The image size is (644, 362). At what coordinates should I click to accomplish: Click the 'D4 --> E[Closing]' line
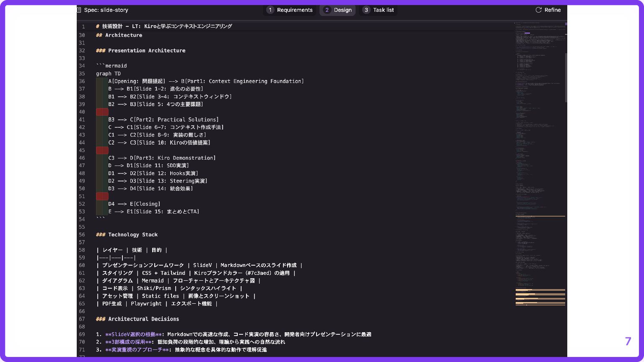click(x=134, y=204)
